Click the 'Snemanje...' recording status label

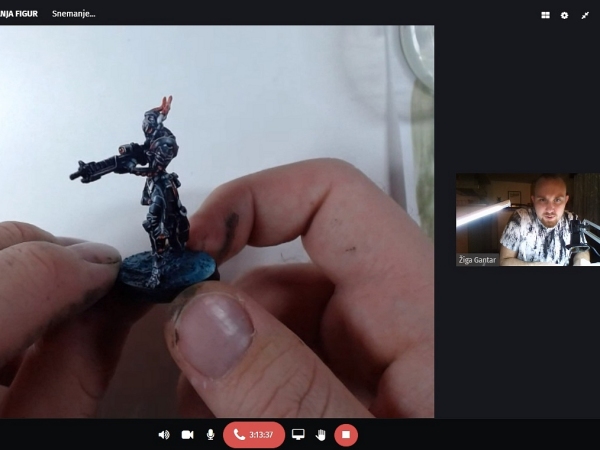73,14
